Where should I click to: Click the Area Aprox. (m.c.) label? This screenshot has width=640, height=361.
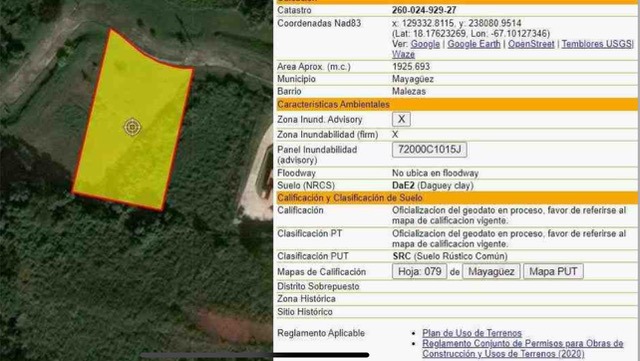tap(313, 67)
